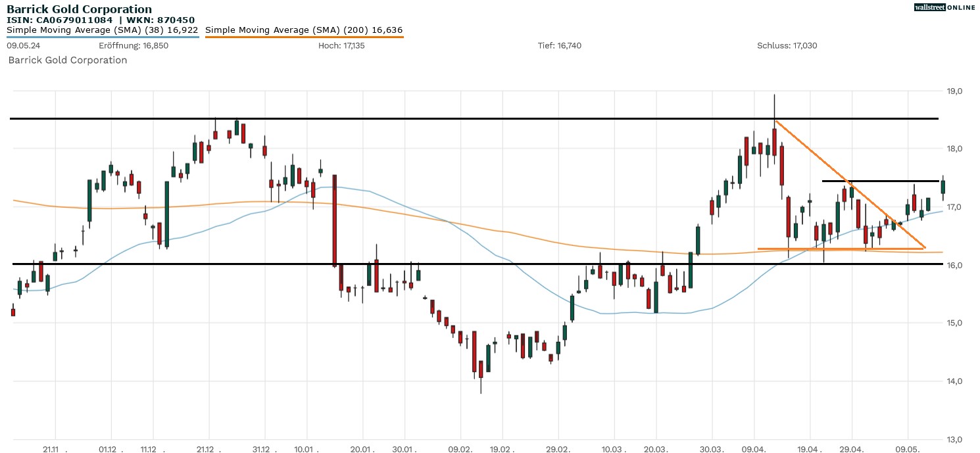Select the SMA (38) 16,922 legend
This screenshot has width=980, height=453.
(103, 30)
